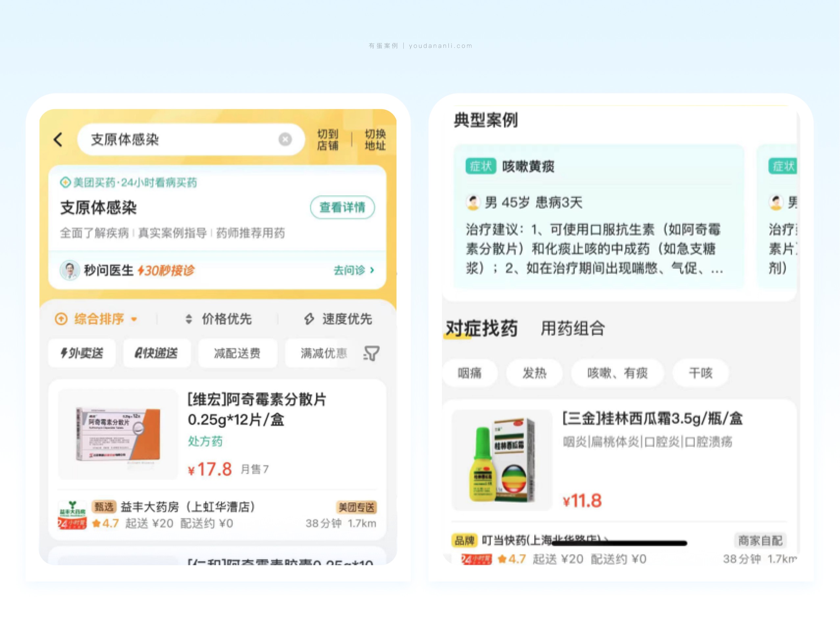
Task: Tap the 品牌 badge for 叮当快药
Action: click(464, 540)
